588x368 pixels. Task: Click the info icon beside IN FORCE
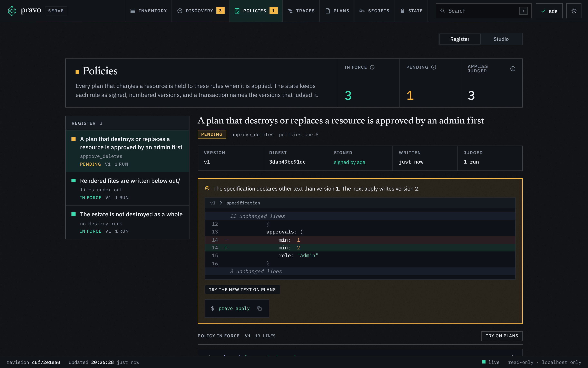pyautogui.click(x=372, y=67)
